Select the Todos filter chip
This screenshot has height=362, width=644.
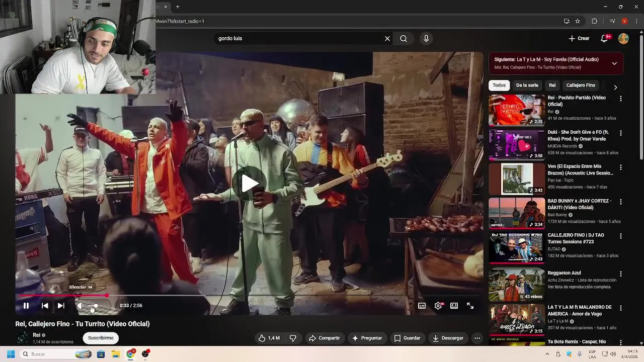pyautogui.click(x=499, y=85)
